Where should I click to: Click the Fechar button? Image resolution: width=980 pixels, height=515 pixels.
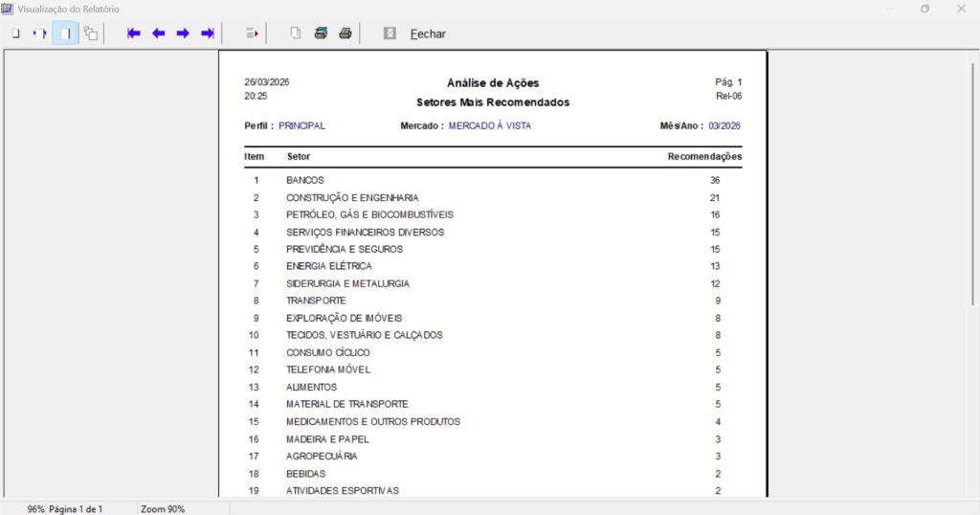[x=428, y=34]
